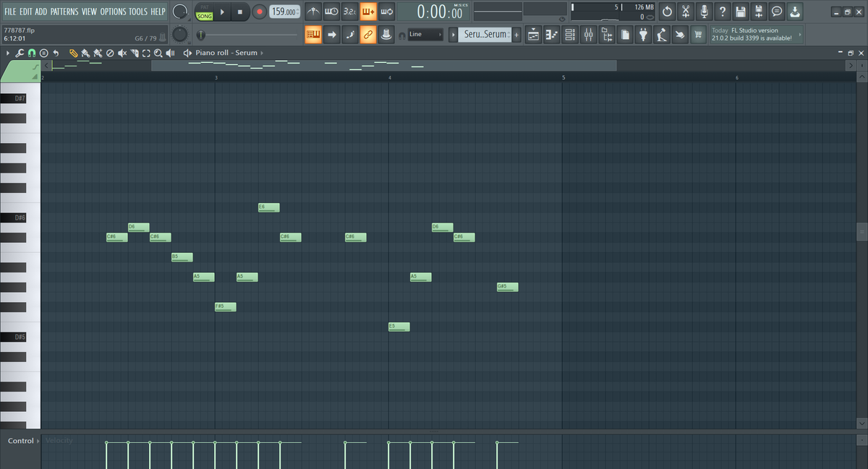868x469 pixels.
Task: Select the Select tool
Action: point(146,53)
